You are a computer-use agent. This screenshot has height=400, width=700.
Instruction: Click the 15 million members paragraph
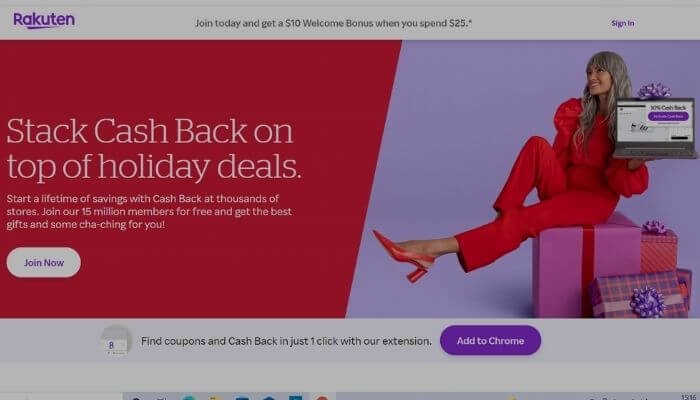tap(149, 211)
